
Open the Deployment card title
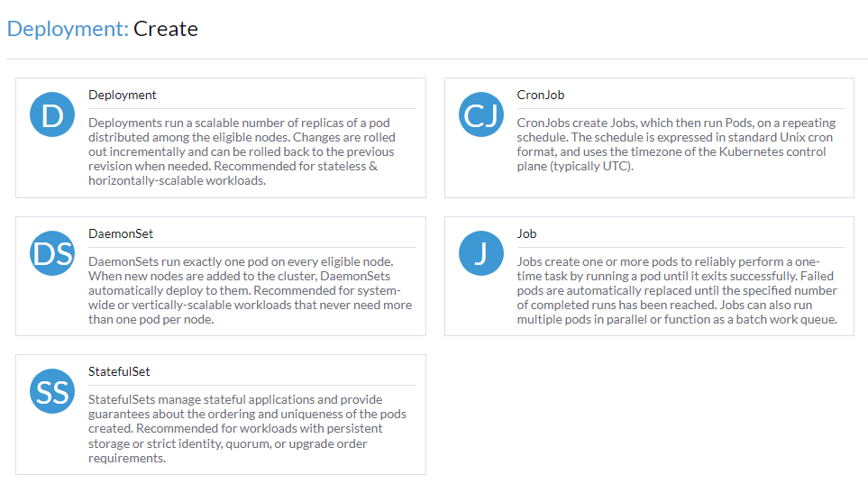123,95
